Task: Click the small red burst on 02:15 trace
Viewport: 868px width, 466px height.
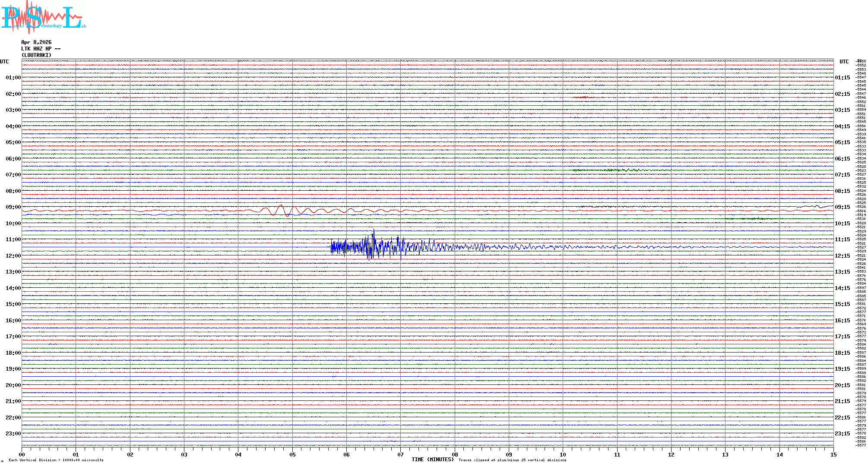Action: click(583, 98)
